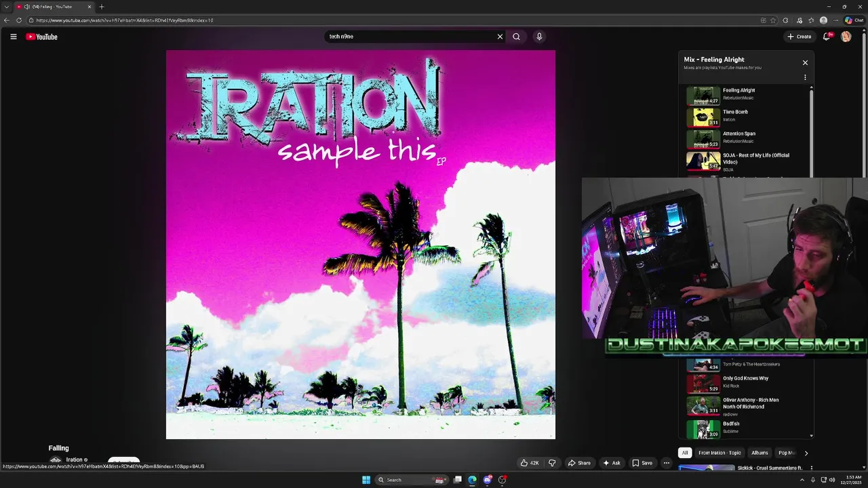This screenshot has width=868, height=488.
Task: Play Only God Knows Why by Kid Rock
Action: (746, 383)
